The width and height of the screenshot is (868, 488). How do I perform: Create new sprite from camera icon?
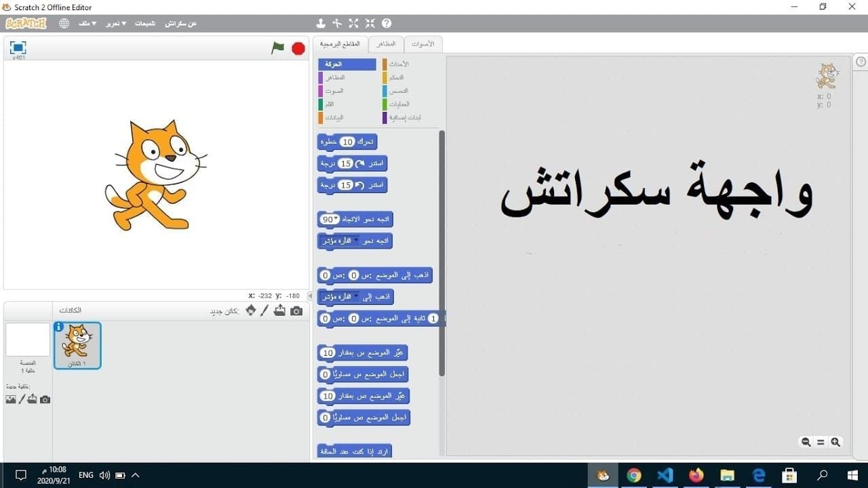pyautogui.click(x=296, y=310)
